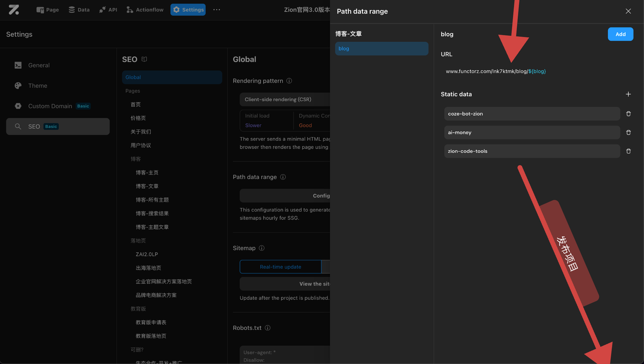The image size is (644, 364).
Task: Click the Theme palette icon
Action: tap(18, 85)
